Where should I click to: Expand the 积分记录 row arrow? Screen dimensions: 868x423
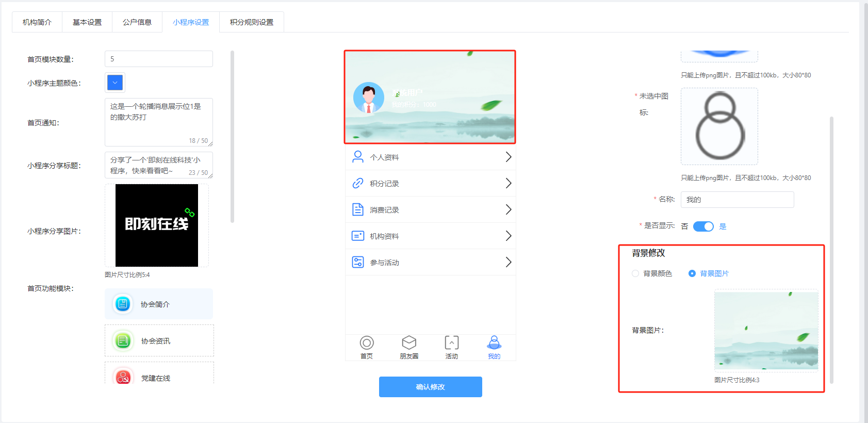pyautogui.click(x=508, y=184)
